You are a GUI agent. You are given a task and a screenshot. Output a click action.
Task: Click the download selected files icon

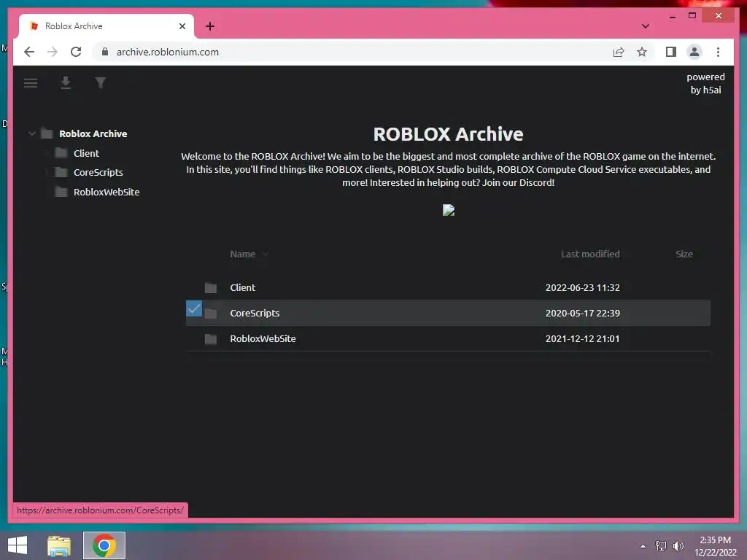click(65, 83)
